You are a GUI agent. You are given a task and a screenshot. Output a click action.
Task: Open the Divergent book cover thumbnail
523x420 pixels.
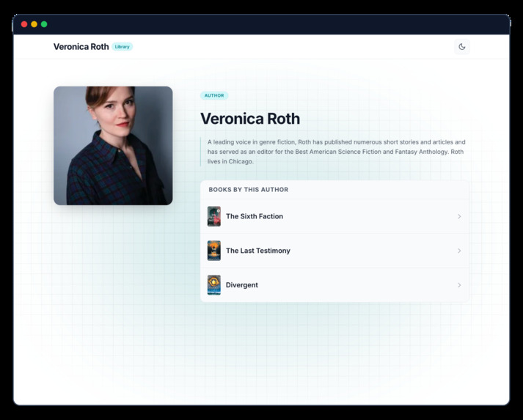point(213,285)
